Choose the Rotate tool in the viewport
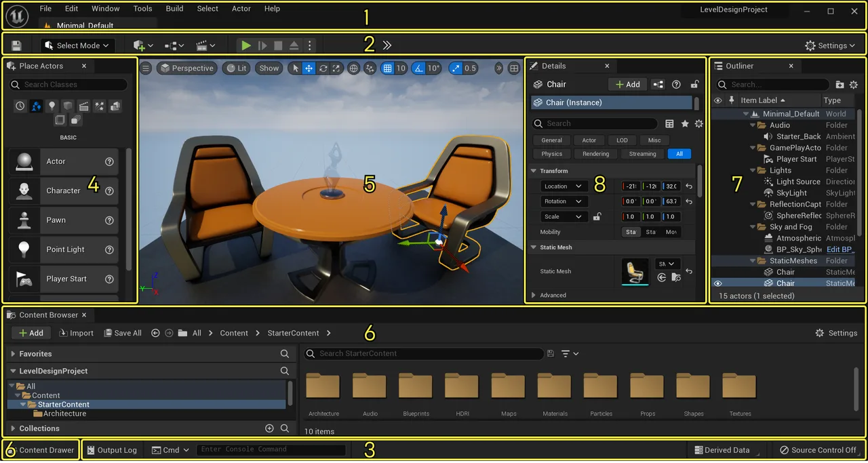Screen dimensions: 868x463 (x=323, y=68)
